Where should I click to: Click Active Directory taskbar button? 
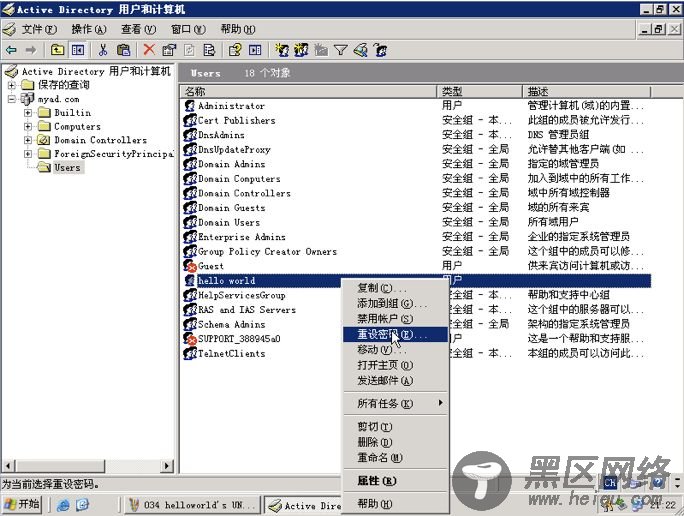304,506
